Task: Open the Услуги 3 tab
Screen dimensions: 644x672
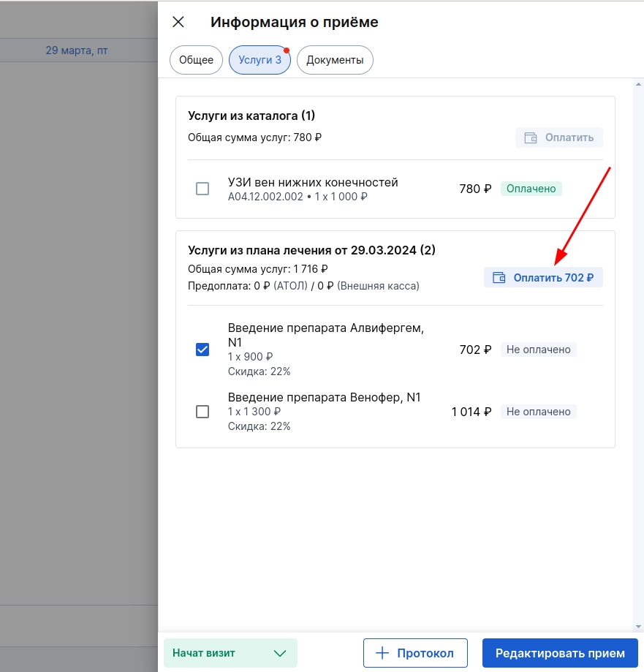Action: pyautogui.click(x=260, y=60)
